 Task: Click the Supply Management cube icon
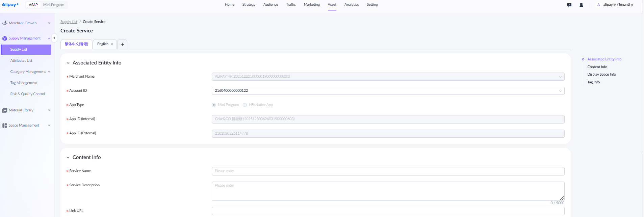(5, 38)
